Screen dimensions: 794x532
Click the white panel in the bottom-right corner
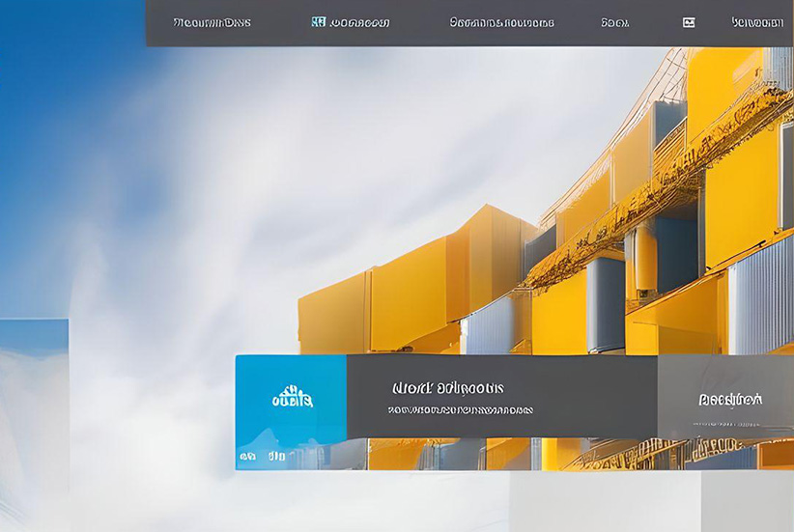click(x=747, y=502)
